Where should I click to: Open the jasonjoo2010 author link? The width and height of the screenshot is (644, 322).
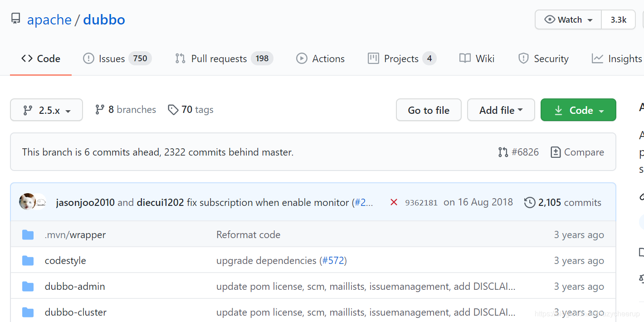(85, 202)
